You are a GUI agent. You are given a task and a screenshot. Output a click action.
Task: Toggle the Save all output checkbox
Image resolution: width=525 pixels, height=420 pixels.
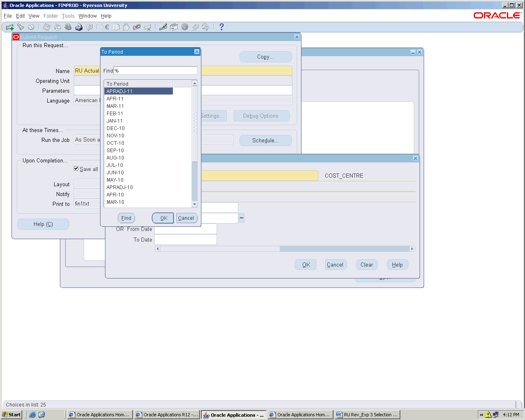tap(76, 169)
